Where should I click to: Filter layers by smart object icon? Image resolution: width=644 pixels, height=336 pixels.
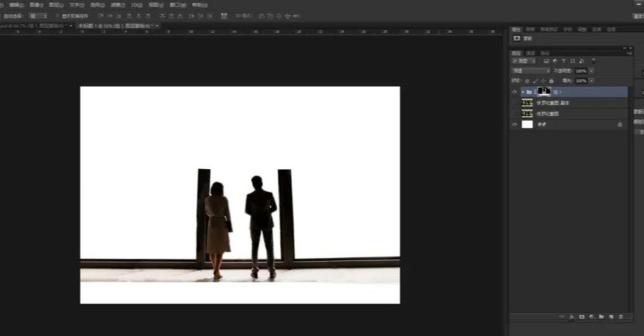coord(582,61)
